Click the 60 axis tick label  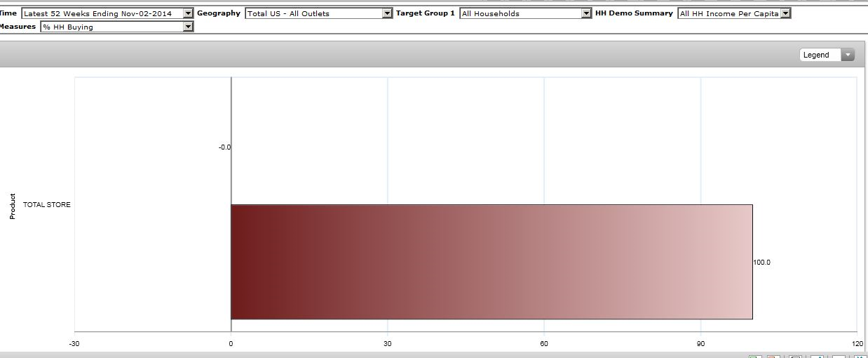tap(544, 343)
